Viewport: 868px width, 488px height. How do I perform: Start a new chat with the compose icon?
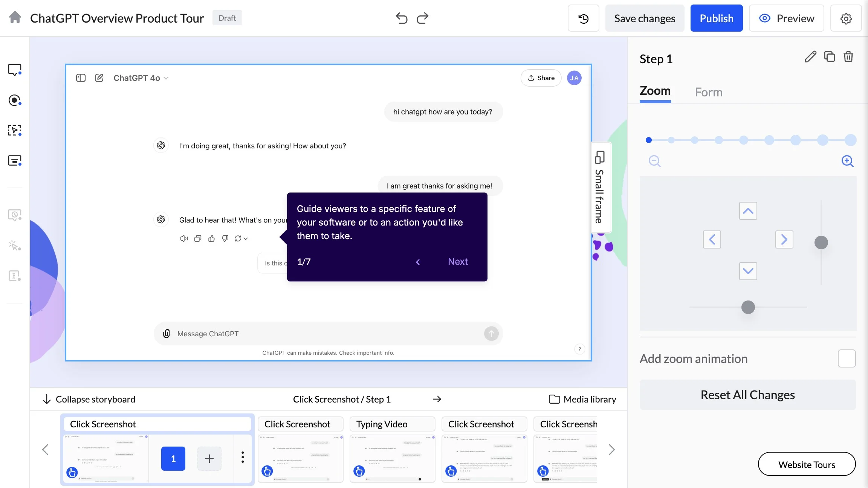99,78
